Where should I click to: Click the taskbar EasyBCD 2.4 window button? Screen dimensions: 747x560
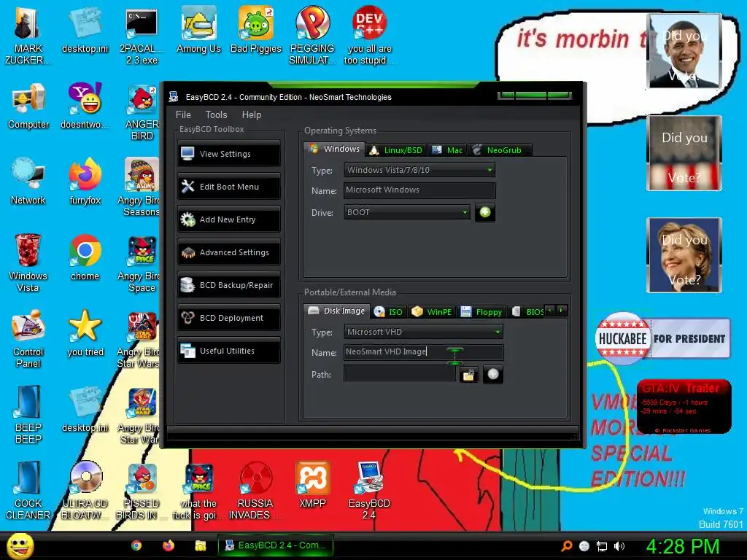[275, 545]
